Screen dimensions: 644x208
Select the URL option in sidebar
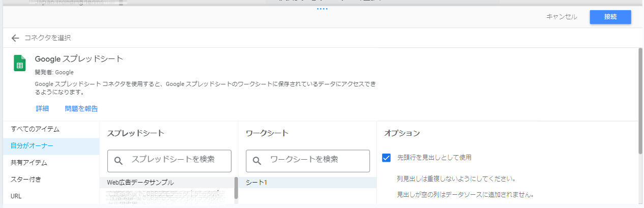(16, 196)
